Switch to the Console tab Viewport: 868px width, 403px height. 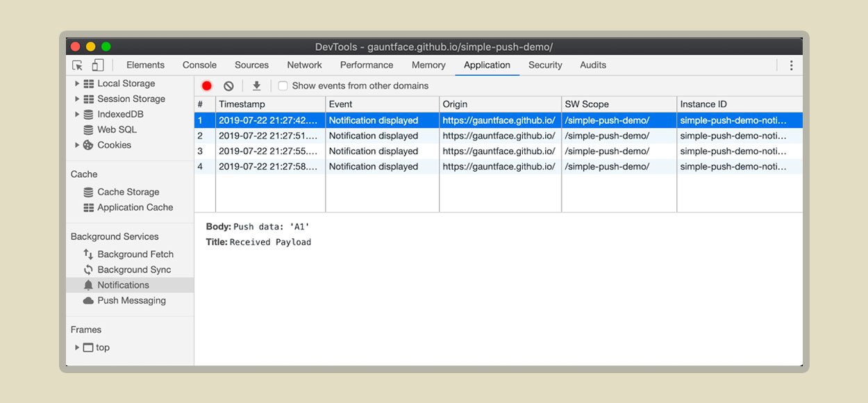coord(199,65)
